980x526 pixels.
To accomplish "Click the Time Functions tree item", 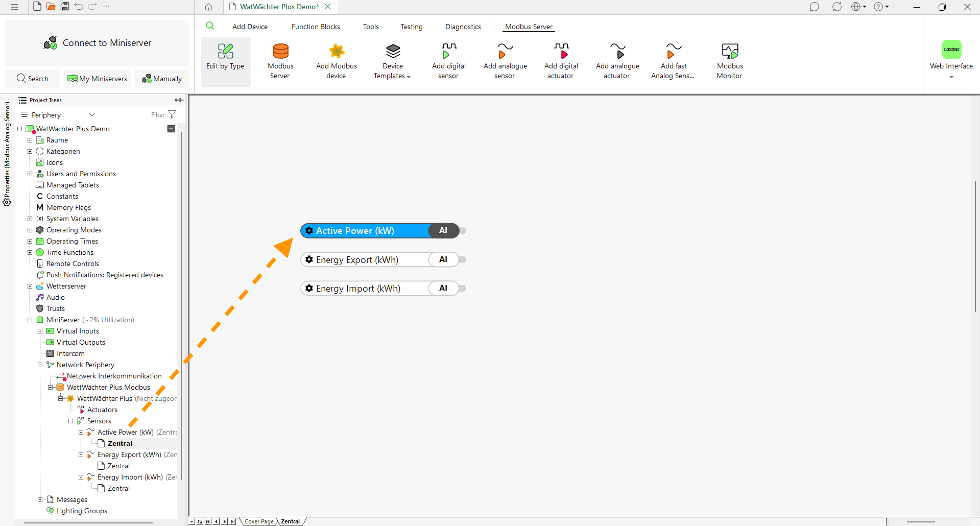I will click(x=70, y=252).
